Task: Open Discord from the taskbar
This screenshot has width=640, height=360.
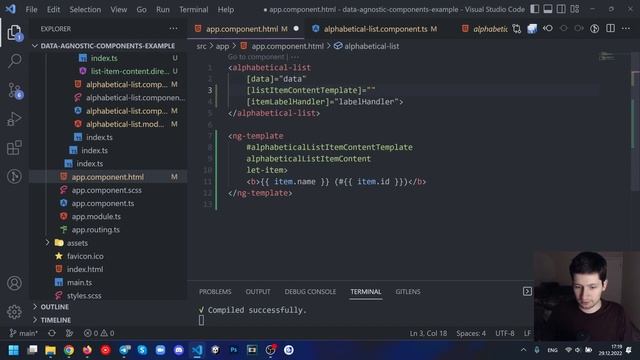Action: pyautogui.click(x=179, y=350)
